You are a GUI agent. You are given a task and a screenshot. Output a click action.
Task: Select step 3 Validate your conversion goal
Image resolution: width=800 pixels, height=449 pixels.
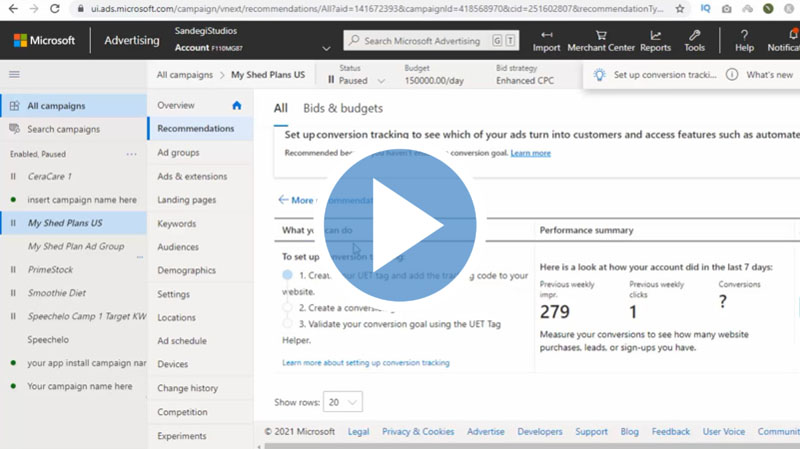287,323
